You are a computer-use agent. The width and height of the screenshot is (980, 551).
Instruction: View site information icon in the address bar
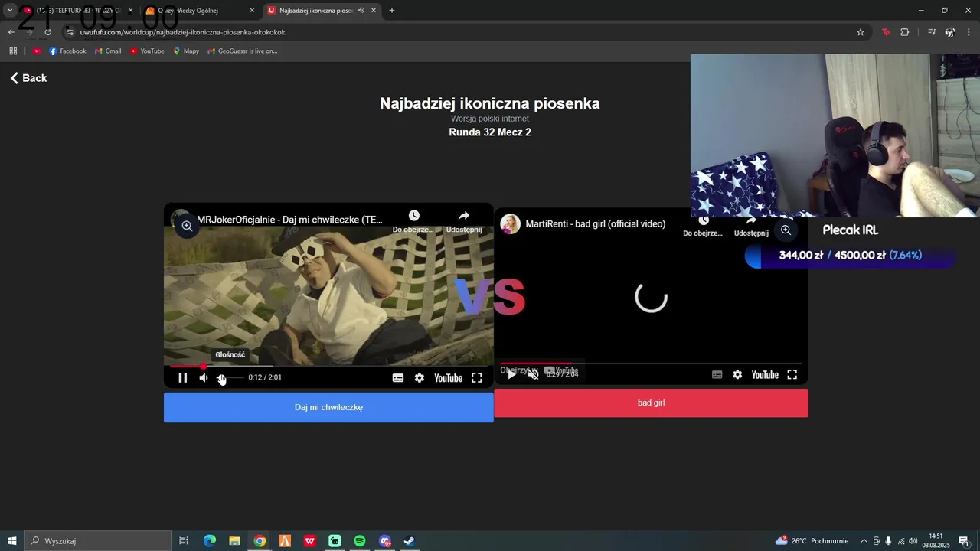click(70, 32)
